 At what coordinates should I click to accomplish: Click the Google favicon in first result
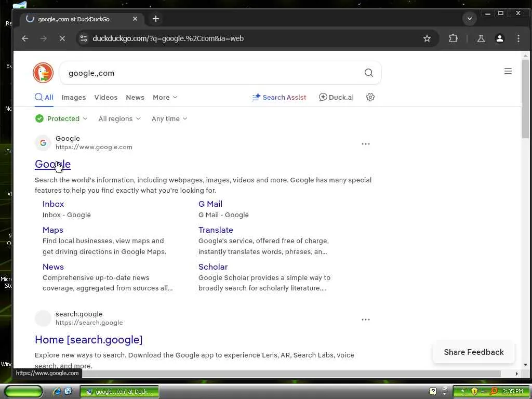(43, 143)
